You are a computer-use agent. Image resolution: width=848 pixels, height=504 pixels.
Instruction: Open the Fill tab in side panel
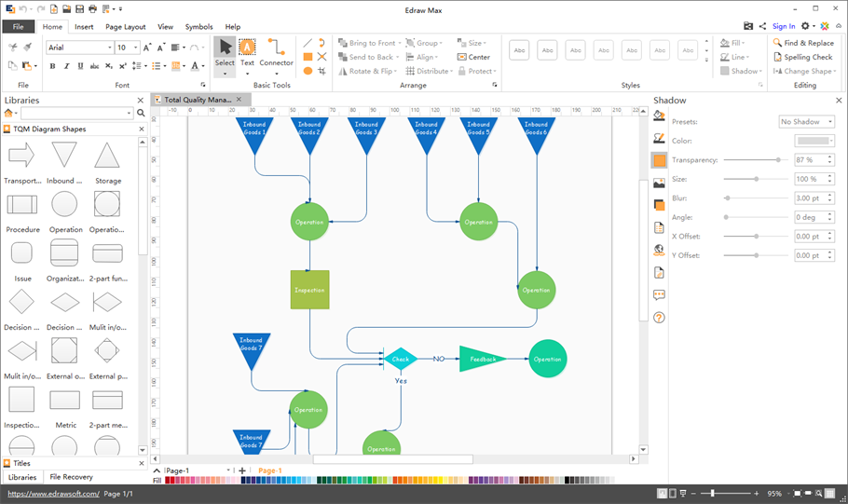click(659, 116)
